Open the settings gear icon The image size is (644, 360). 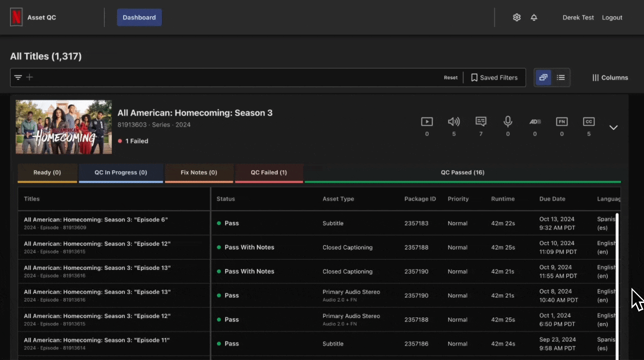tap(517, 17)
